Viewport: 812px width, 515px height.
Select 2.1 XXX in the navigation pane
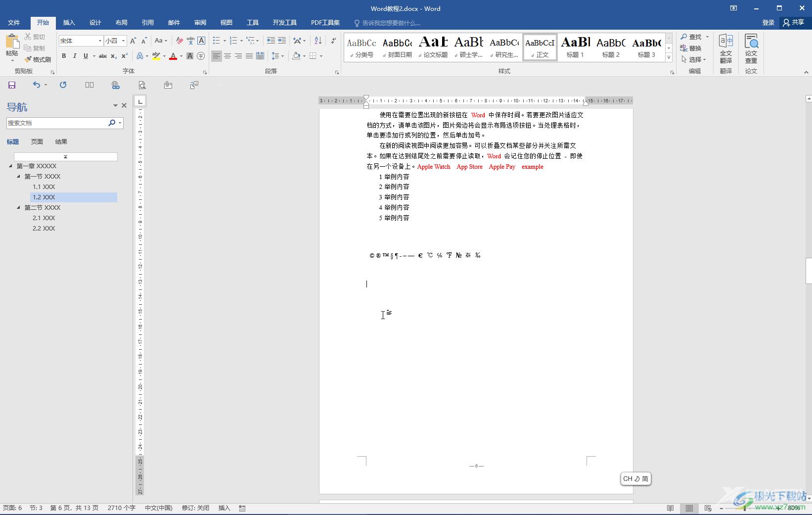44,218
